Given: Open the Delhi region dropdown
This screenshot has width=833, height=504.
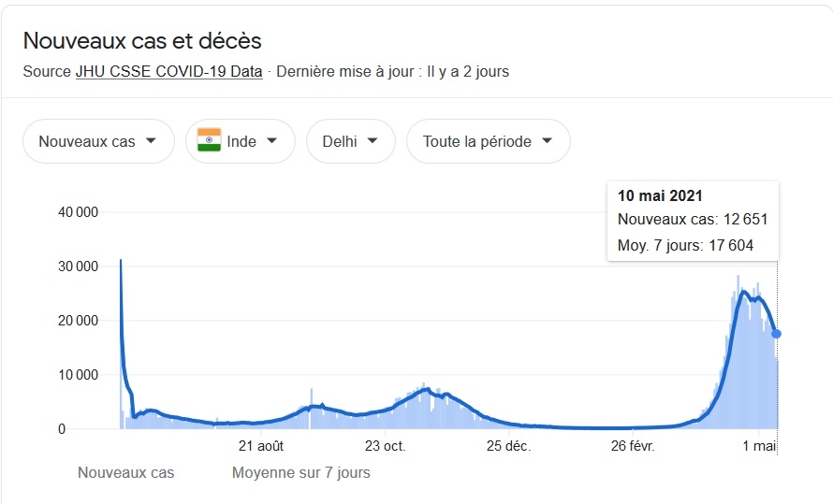Looking at the screenshot, I should (x=350, y=141).
